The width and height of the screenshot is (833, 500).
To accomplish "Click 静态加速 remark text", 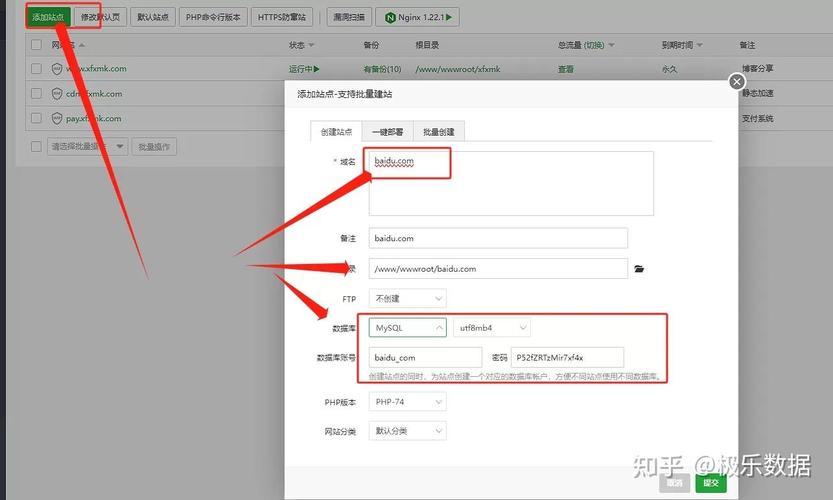I will 758,93.
